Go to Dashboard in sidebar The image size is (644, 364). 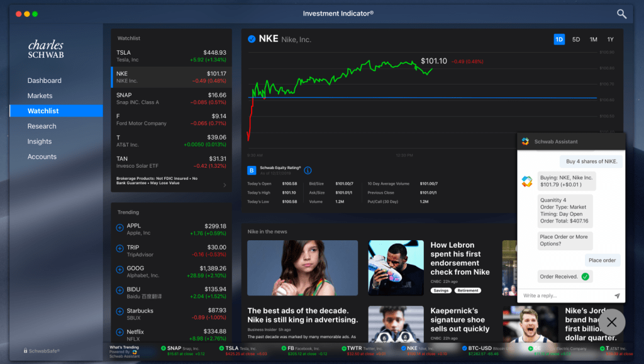[x=45, y=81]
